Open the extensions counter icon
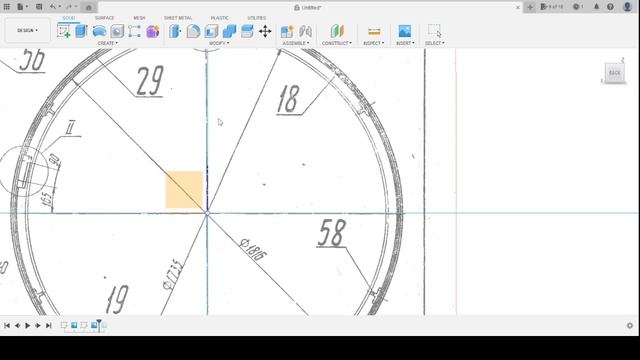 551,7
